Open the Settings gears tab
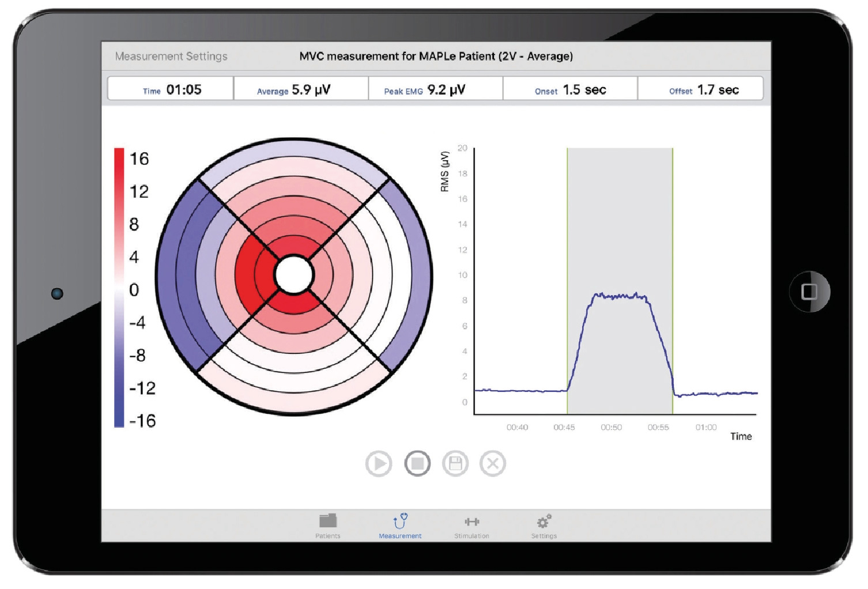Screen dimensions: 868x589 [544, 526]
